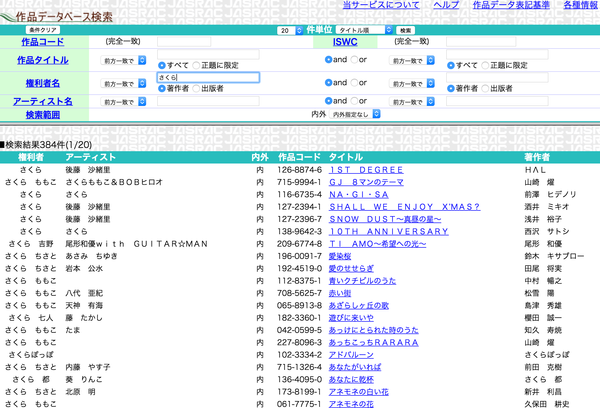This screenshot has width=600, height=408.
Task: Open the 内外指定なし dropdown in 検索範囲 row
Action: click(356, 115)
